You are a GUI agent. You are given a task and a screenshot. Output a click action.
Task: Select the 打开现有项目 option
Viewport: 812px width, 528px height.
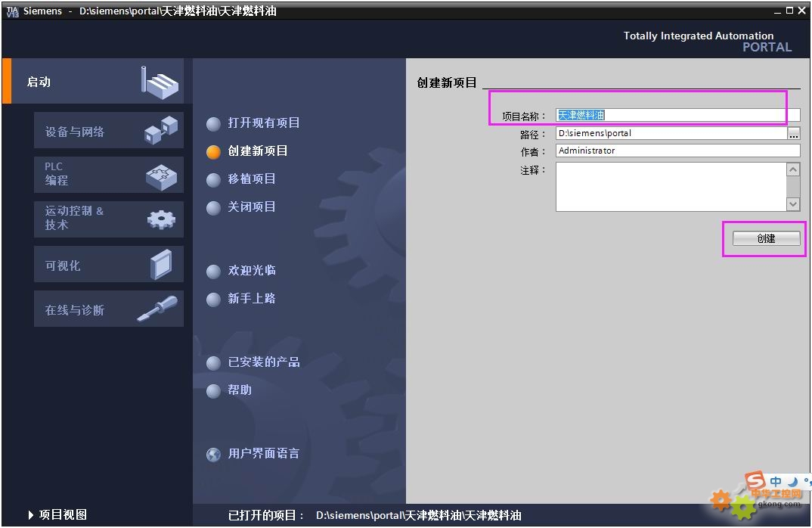[253, 123]
